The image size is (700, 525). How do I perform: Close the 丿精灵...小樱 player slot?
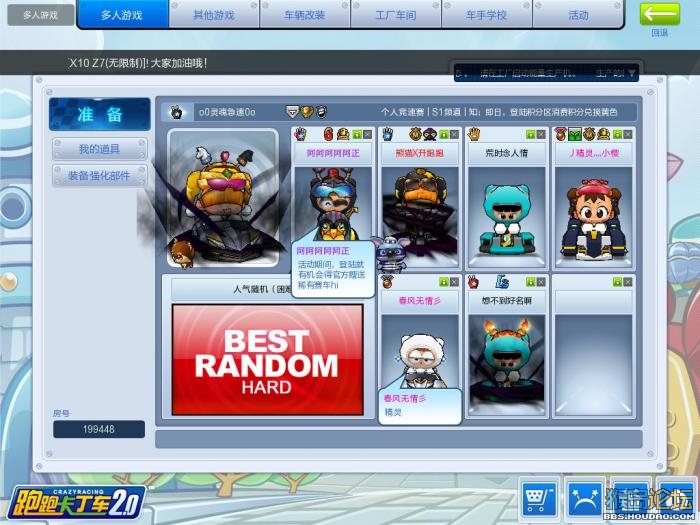(x=628, y=134)
